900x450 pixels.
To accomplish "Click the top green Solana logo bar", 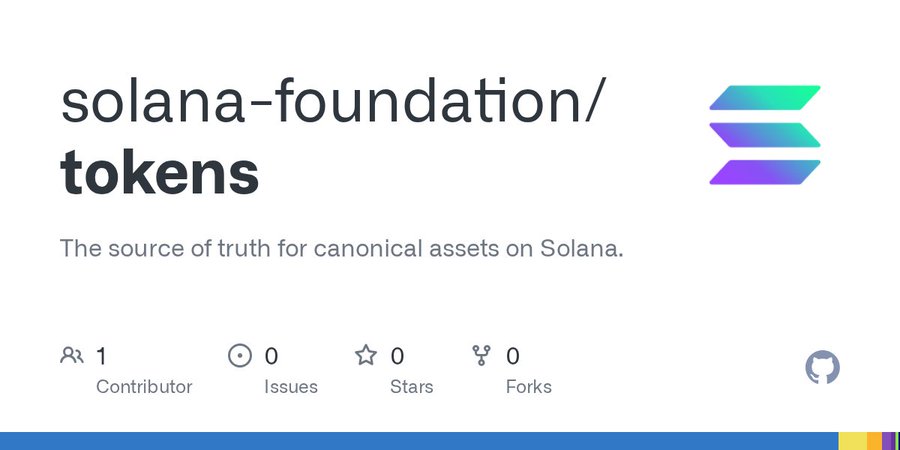I will (x=765, y=98).
